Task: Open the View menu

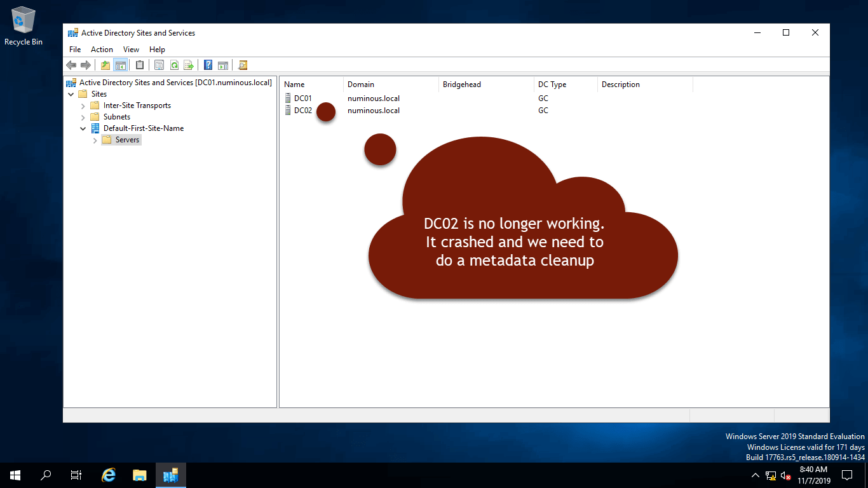Action: (x=131, y=50)
